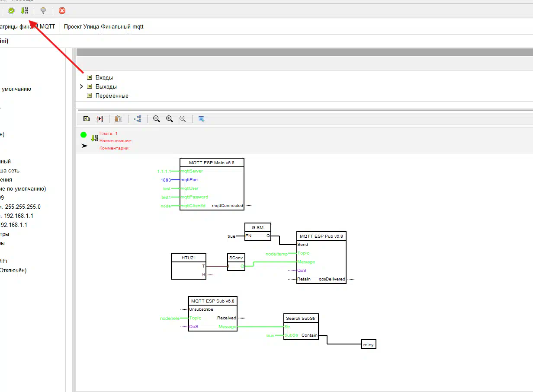
Task: Click the H output pin on HTU21
Action: [203, 275]
